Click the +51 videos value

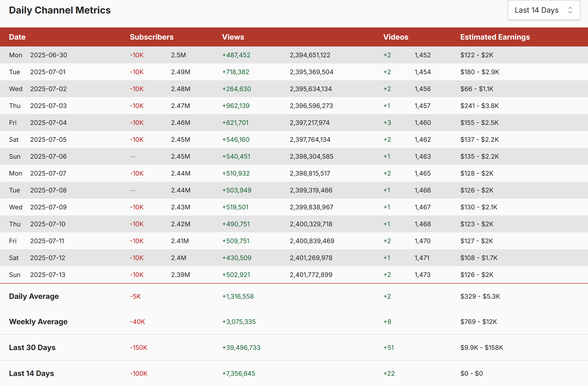point(388,347)
